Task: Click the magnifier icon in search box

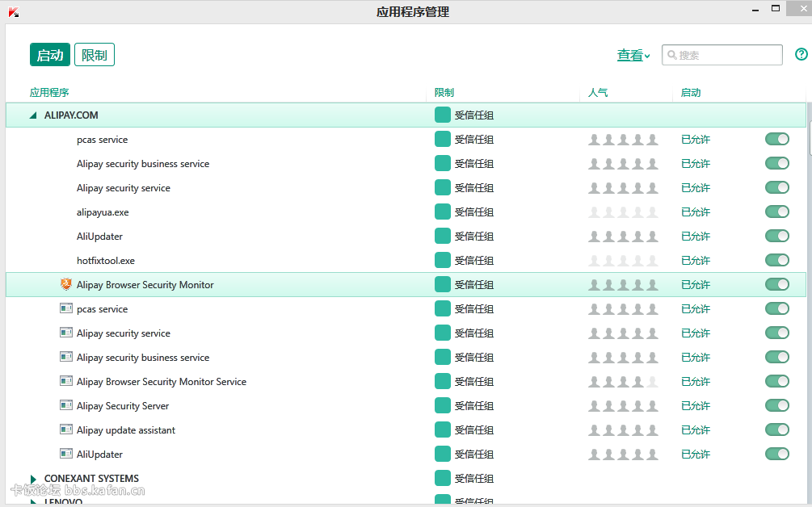Action: pyautogui.click(x=671, y=55)
